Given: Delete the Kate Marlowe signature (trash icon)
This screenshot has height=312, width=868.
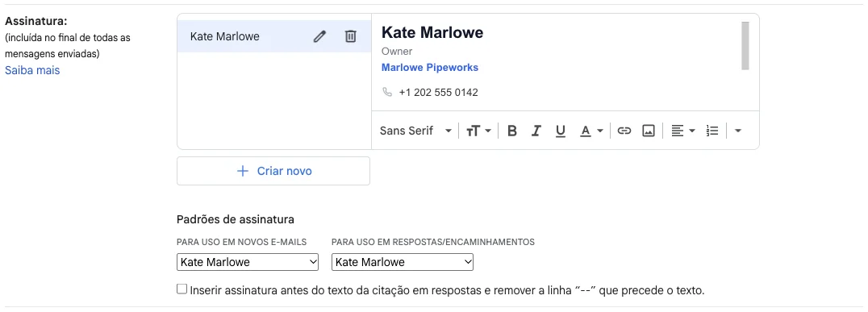Looking at the screenshot, I should 350,36.
